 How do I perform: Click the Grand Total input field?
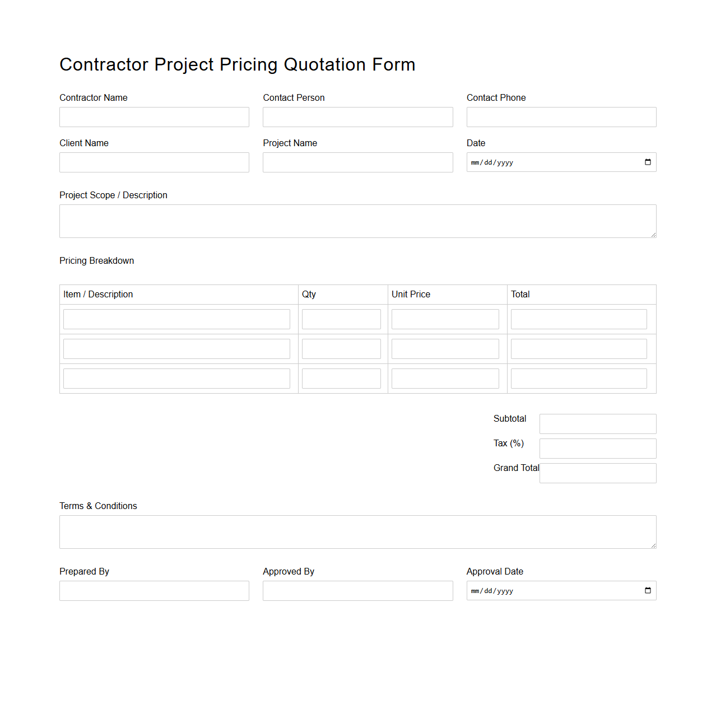click(597, 473)
